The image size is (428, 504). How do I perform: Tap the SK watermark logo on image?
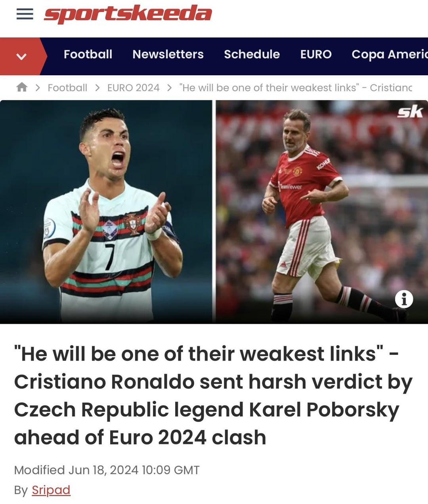[x=410, y=112]
